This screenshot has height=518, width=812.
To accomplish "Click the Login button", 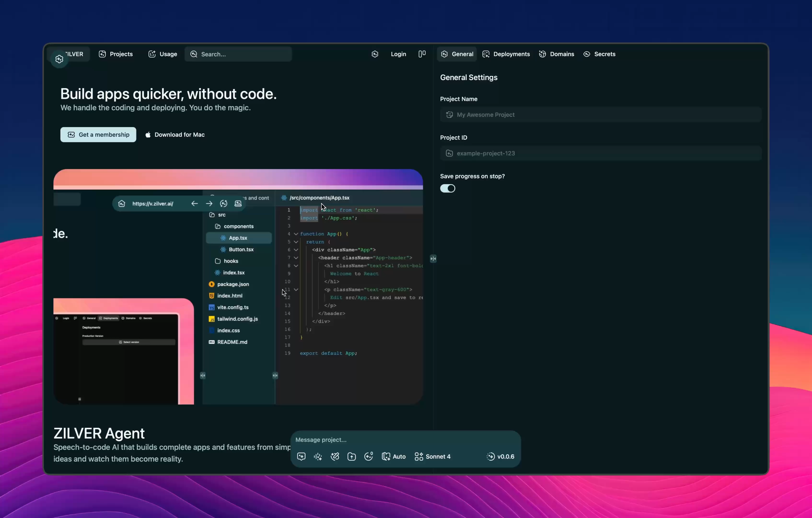I will (x=398, y=54).
